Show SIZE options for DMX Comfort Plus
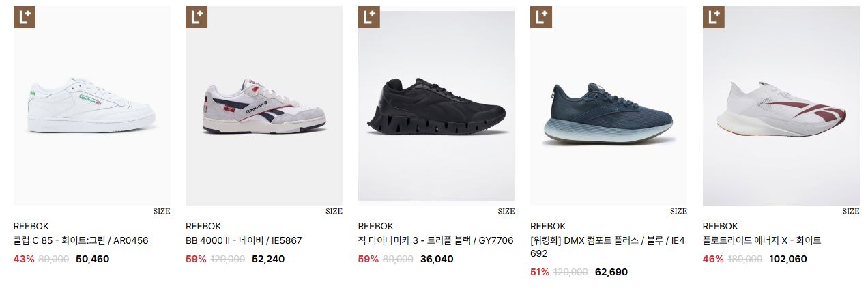This screenshot has height=293, width=868. click(x=678, y=211)
